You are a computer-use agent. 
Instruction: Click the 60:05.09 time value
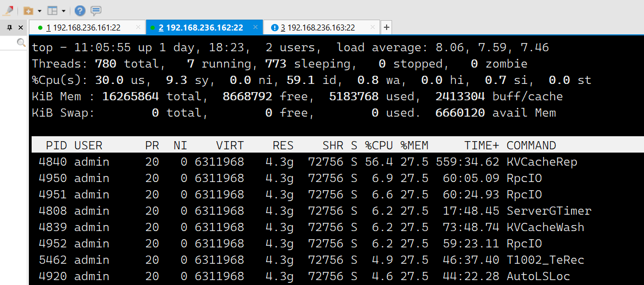pos(471,178)
